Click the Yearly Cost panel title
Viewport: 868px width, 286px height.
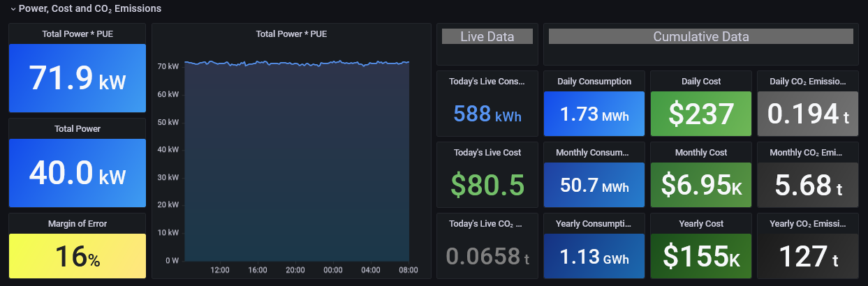(x=700, y=224)
